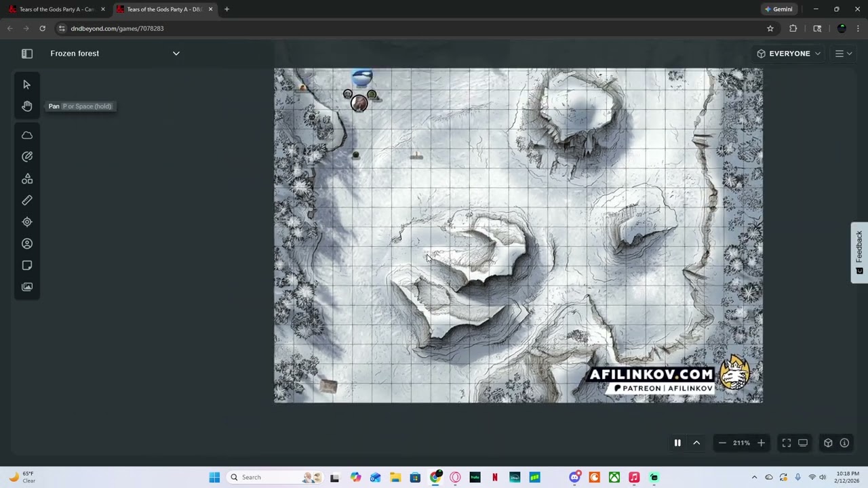This screenshot has width=868, height=488.
Task: Open the Feedback side tab
Action: click(x=859, y=252)
